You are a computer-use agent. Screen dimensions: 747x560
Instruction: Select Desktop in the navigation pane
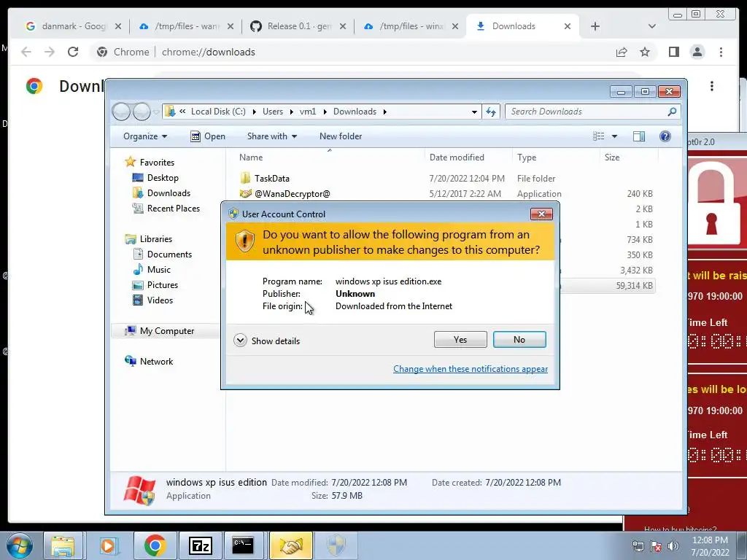163,178
